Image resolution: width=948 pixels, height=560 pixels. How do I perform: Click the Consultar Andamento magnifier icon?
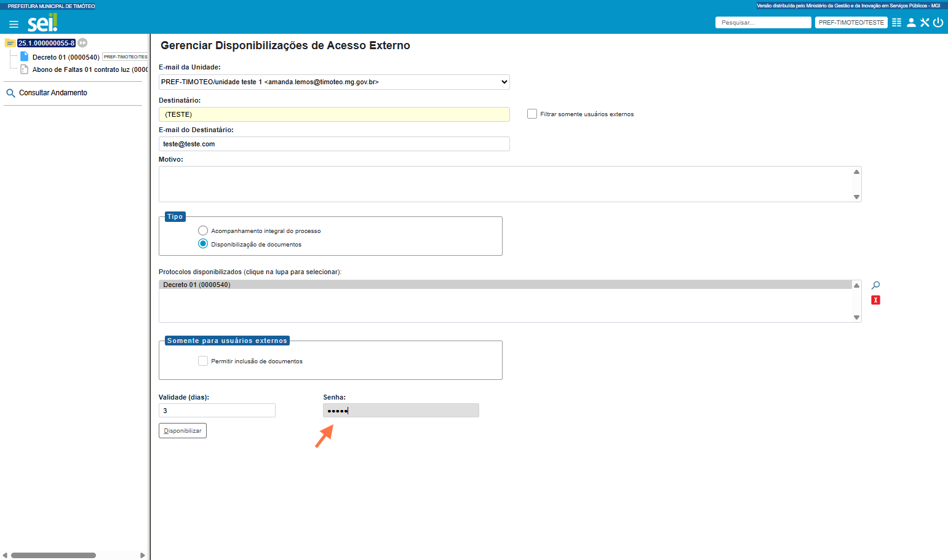click(x=10, y=93)
